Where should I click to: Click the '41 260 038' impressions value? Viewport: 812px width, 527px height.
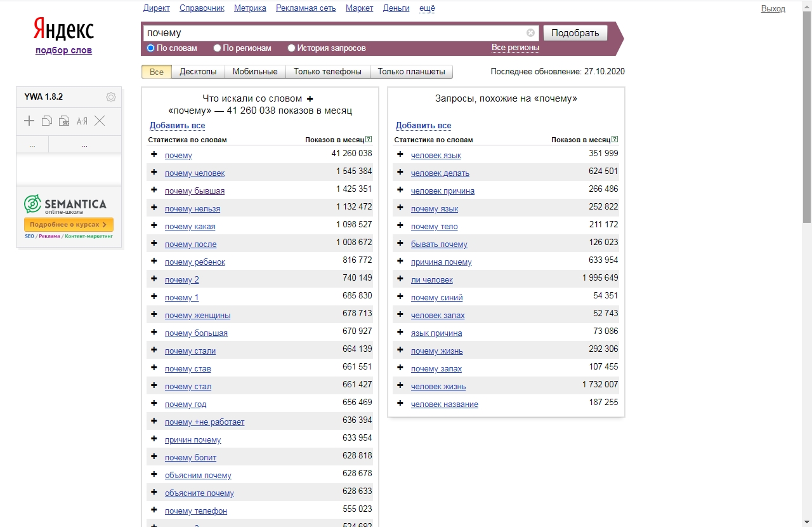coord(351,154)
